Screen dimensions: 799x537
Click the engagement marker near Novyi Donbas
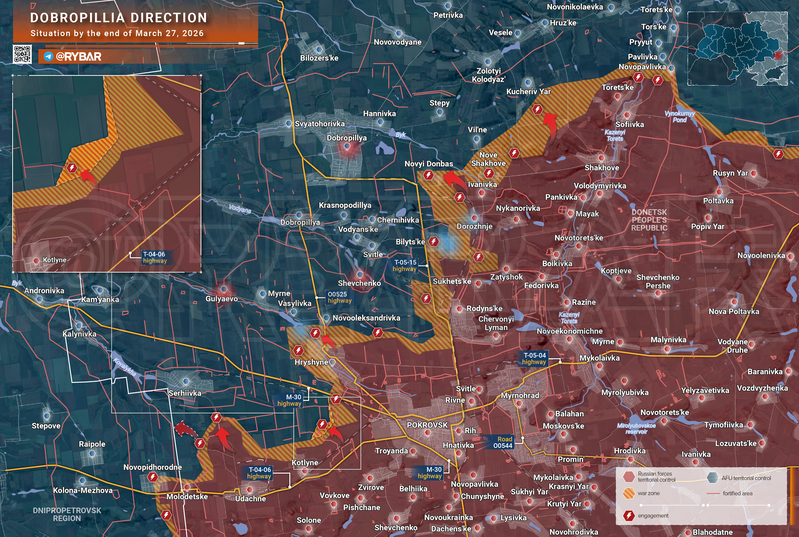(430, 175)
